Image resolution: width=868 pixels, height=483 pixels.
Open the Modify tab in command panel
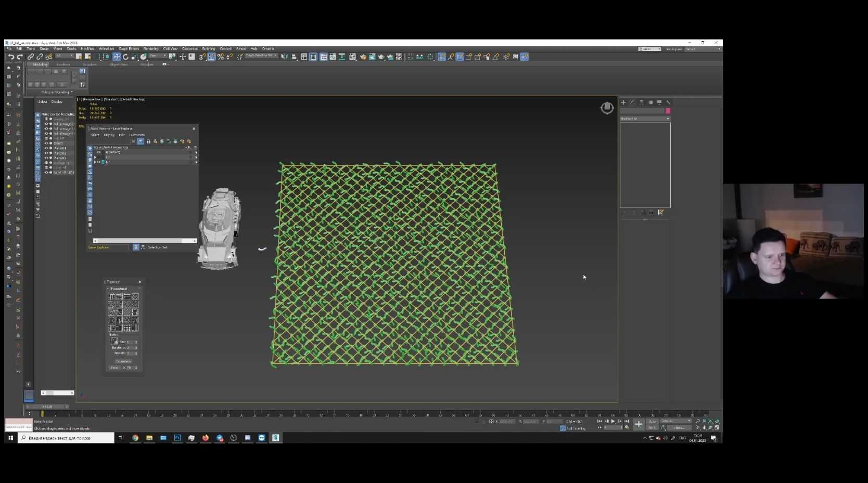(x=632, y=102)
